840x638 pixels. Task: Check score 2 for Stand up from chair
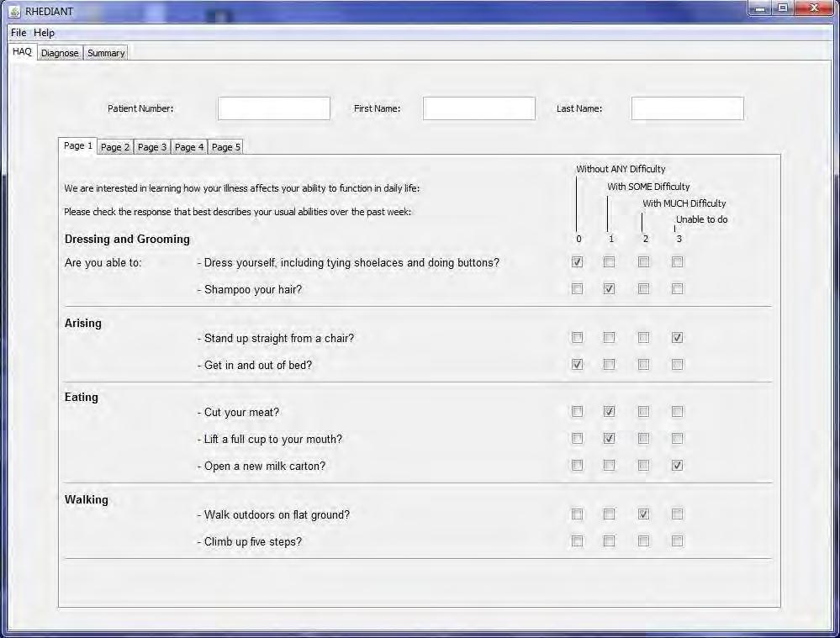coord(643,337)
